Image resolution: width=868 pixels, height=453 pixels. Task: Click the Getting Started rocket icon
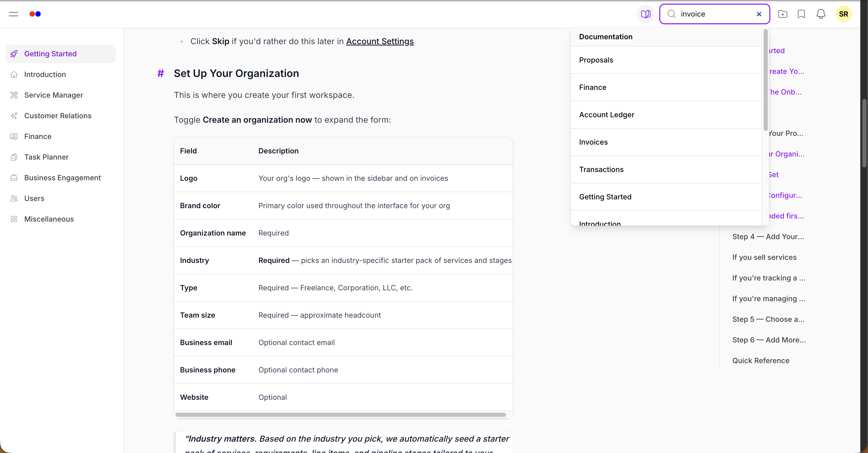(x=14, y=54)
